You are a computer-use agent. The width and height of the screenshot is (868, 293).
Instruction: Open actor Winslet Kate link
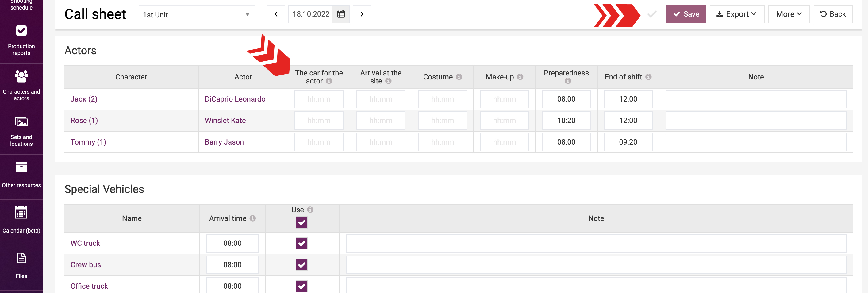tap(225, 121)
